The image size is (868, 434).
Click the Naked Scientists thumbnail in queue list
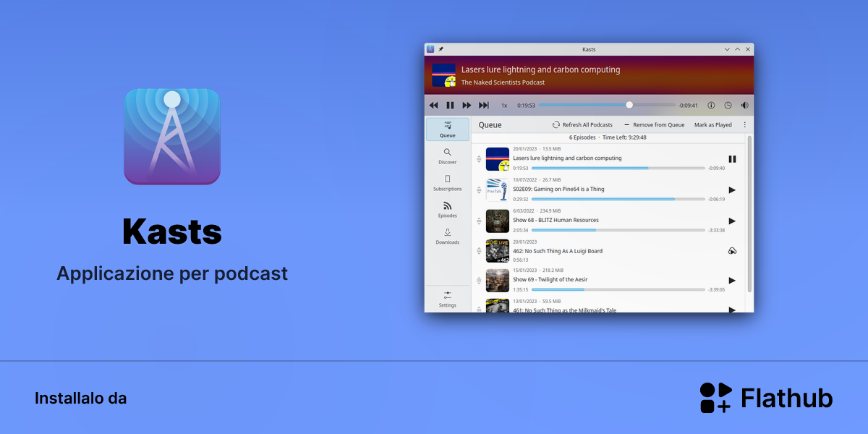click(498, 159)
